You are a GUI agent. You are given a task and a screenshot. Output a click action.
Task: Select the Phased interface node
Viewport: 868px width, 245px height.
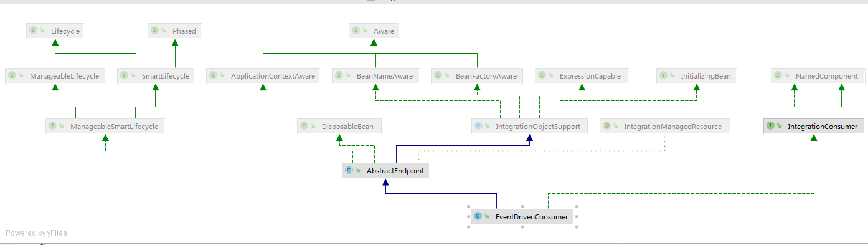click(174, 31)
